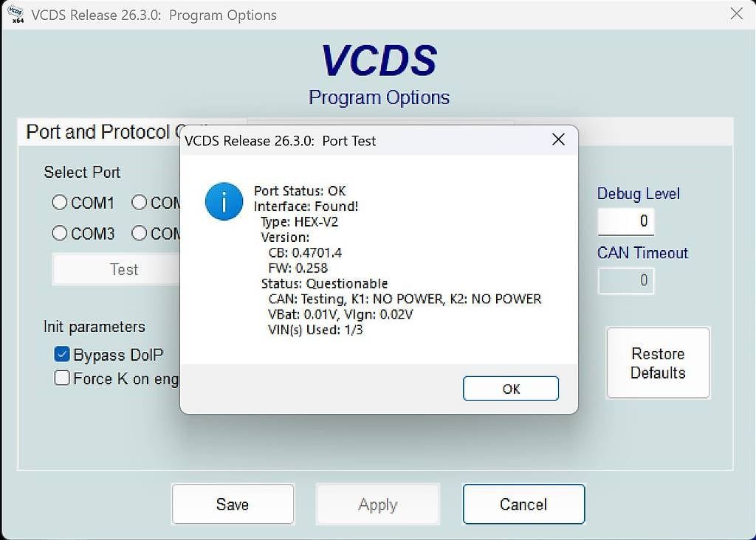Click the 'VIN(s) Used: 1/3' line
Viewport: 756px width, 540px height.
pyautogui.click(x=315, y=330)
